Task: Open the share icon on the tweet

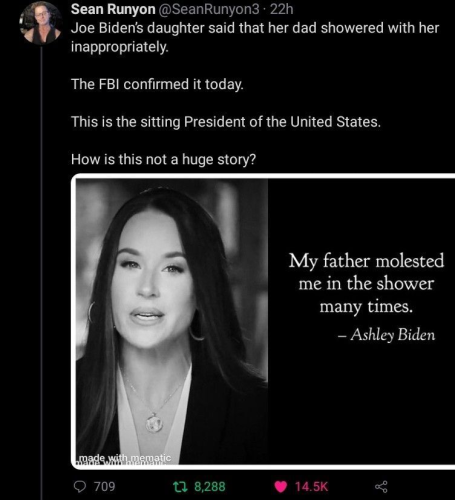Action: pyautogui.click(x=381, y=487)
